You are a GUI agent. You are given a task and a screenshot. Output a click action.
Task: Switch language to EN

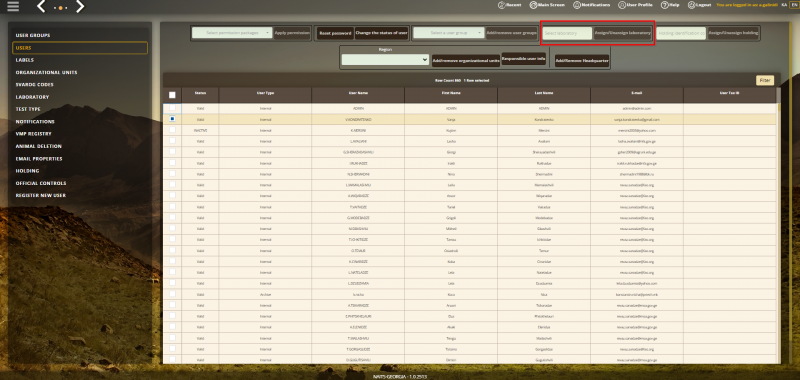click(793, 5)
